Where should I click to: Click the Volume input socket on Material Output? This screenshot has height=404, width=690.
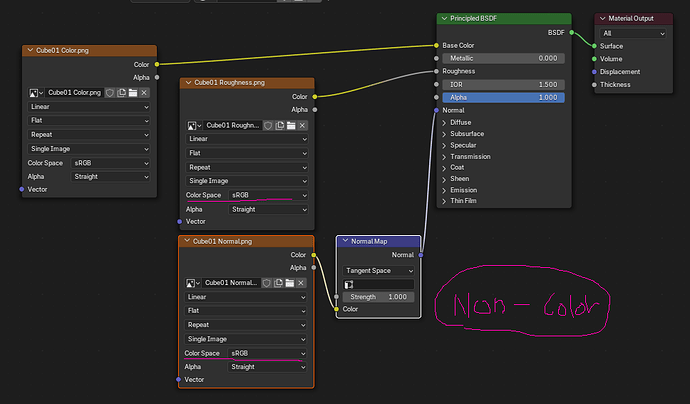[594, 59]
